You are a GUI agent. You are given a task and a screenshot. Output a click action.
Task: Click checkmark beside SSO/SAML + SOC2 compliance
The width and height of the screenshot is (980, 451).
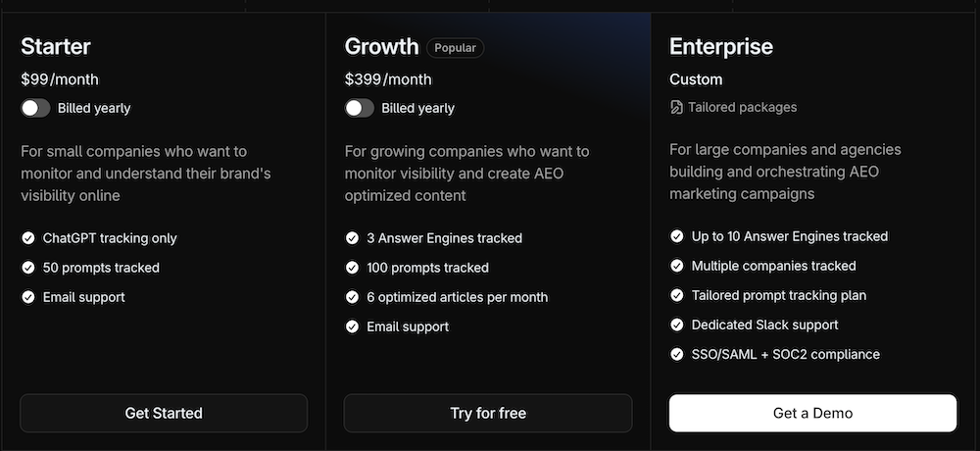677,354
